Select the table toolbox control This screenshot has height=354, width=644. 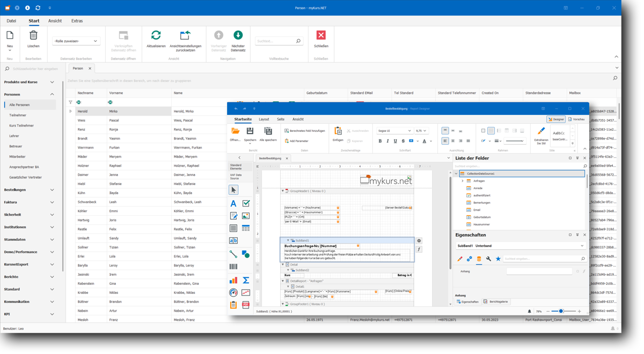click(x=246, y=228)
